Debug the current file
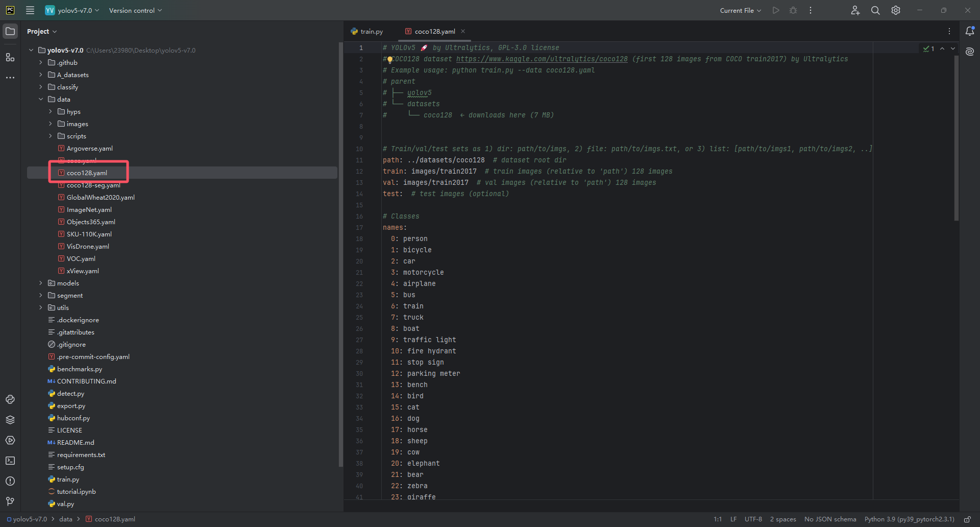 tap(793, 10)
